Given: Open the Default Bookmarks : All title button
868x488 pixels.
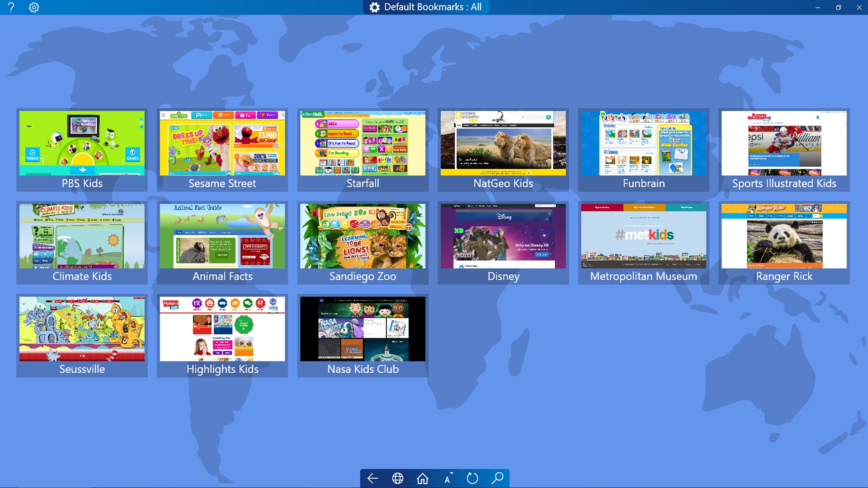Looking at the screenshot, I should [x=425, y=7].
